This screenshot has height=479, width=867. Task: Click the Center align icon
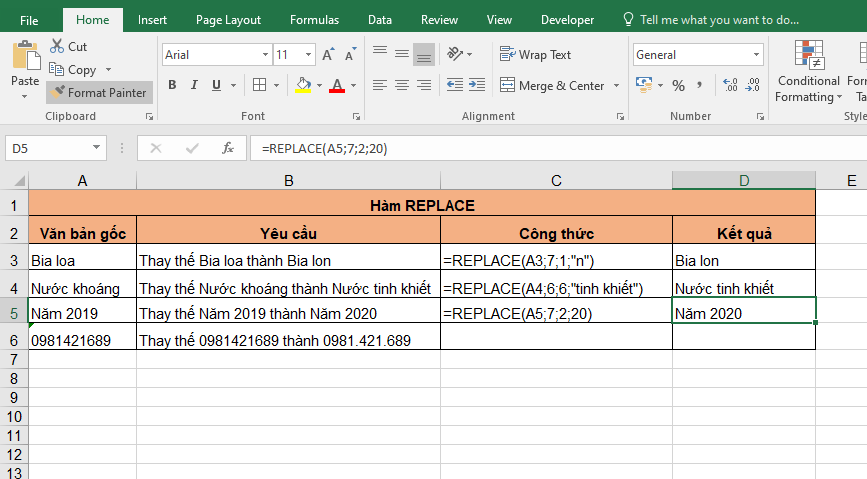pyautogui.click(x=402, y=85)
